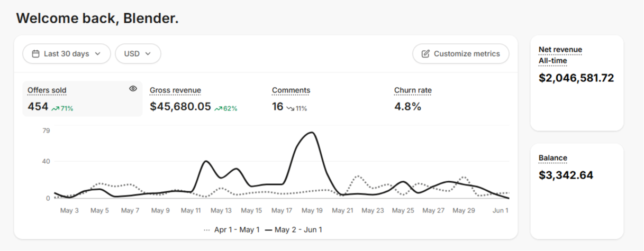Expand the USD currency selector

[x=138, y=54]
